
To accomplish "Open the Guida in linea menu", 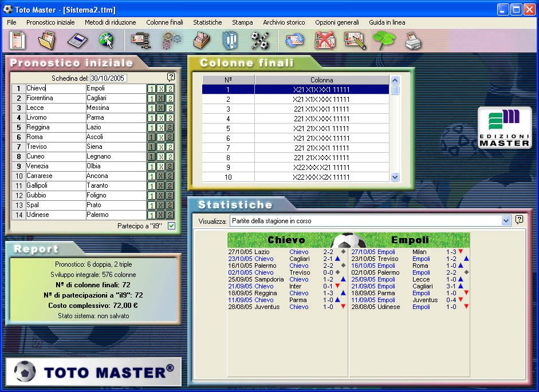I will 387,22.
